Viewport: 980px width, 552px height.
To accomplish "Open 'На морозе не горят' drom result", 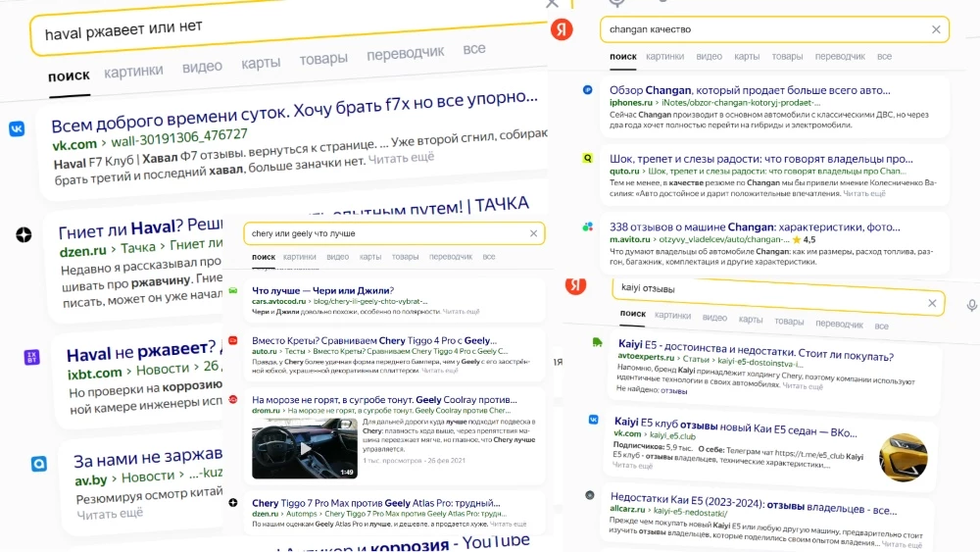I will (x=384, y=399).
